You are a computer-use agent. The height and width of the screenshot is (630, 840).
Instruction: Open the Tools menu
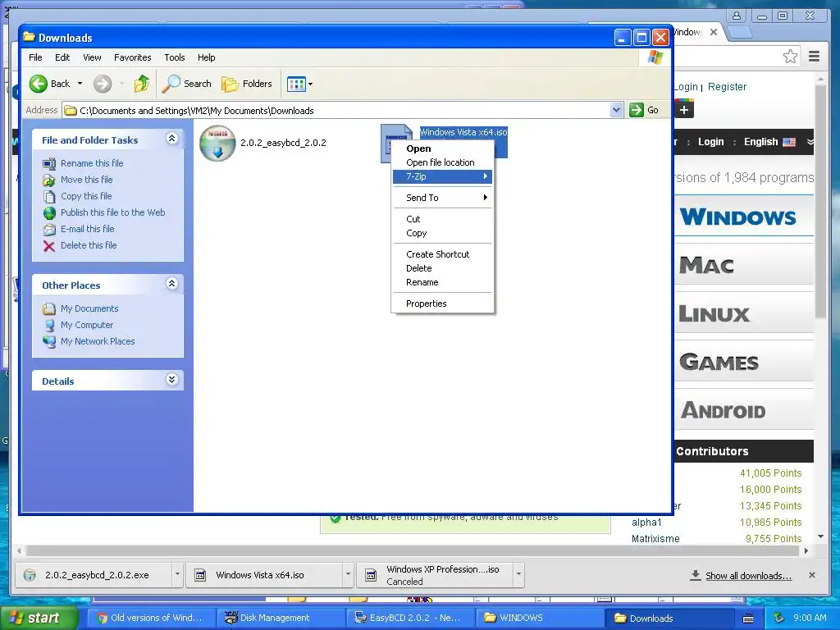click(174, 57)
